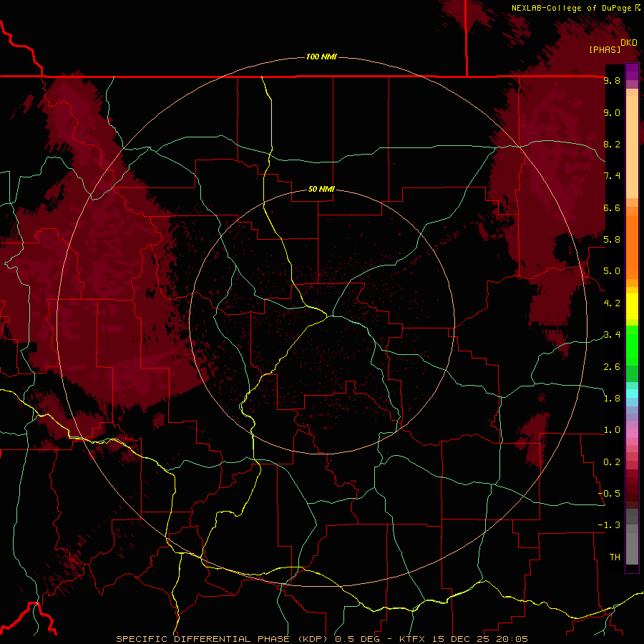Image resolution: width=644 pixels, height=644 pixels.
Task: Click the 4.2 scale label
Action: (x=612, y=303)
